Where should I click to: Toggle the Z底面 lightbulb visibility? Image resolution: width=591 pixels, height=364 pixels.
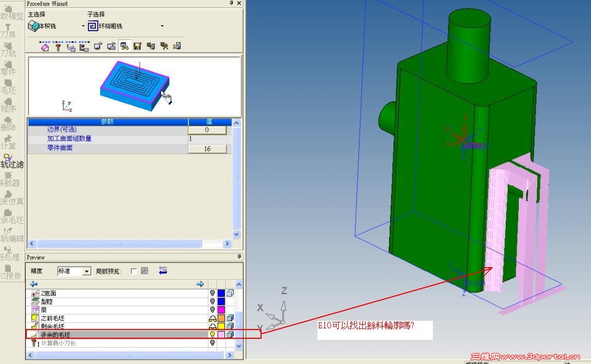coord(212,293)
